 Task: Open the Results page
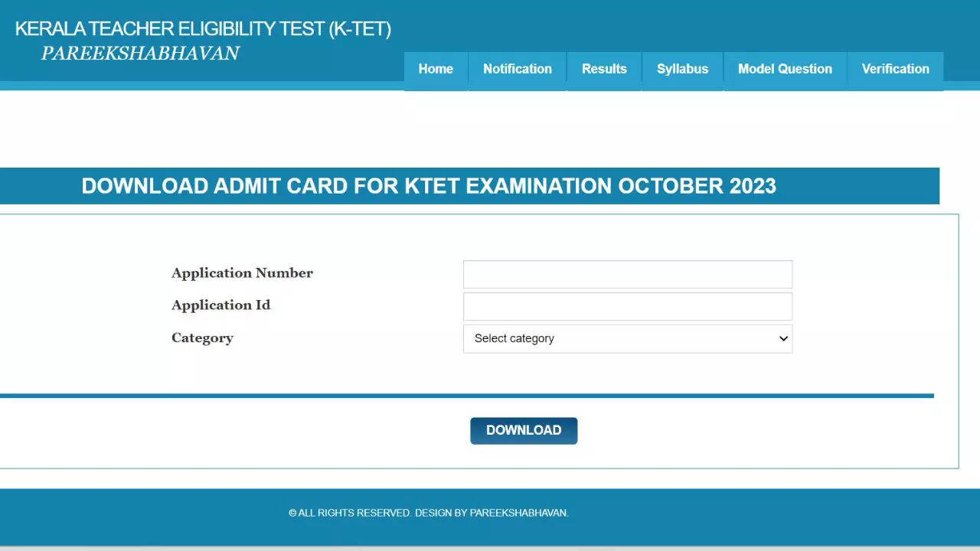[604, 69]
